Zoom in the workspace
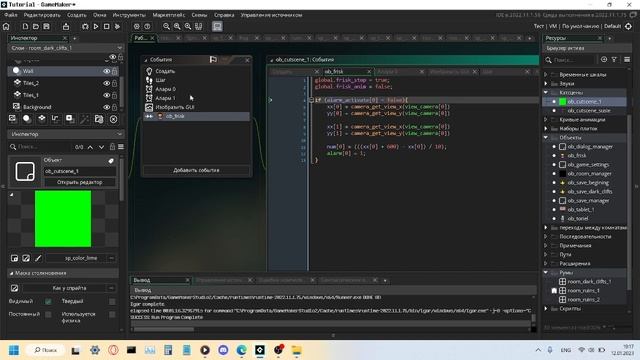 [x=188, y=27]
